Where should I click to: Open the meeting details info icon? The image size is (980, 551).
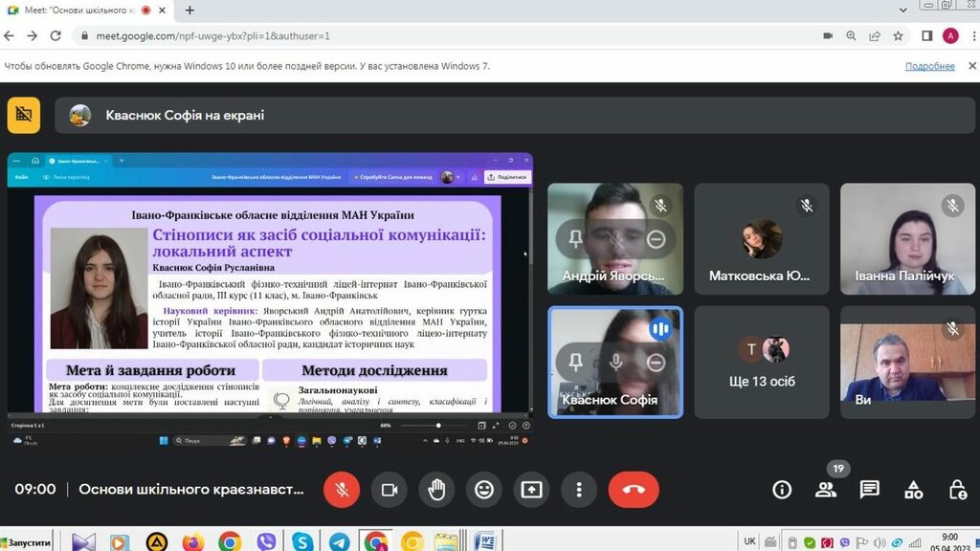point(782,490)
